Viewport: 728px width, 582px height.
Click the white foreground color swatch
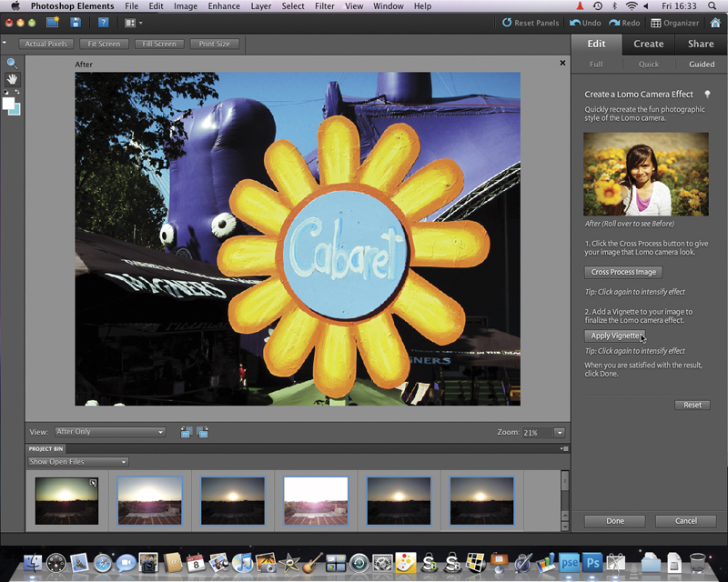7,103
